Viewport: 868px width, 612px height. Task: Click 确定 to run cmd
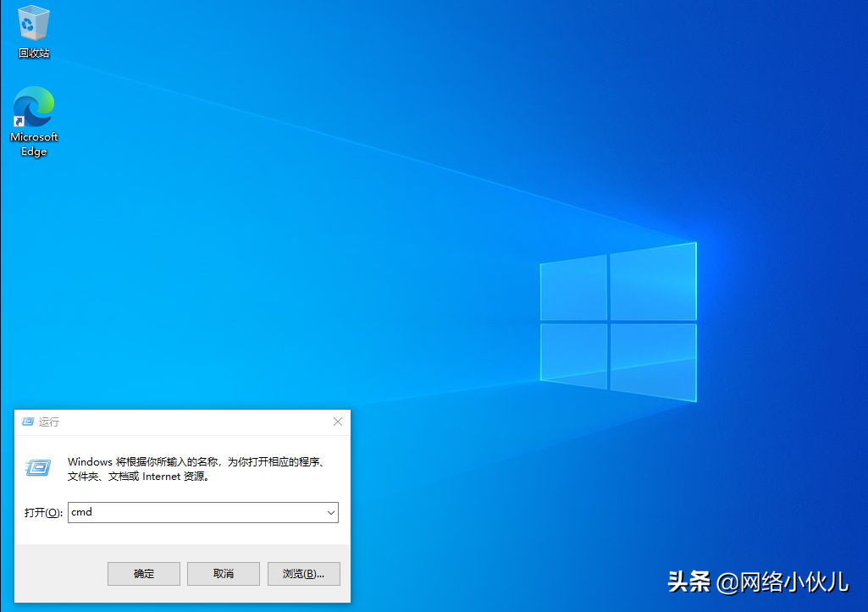coord(143,573)
